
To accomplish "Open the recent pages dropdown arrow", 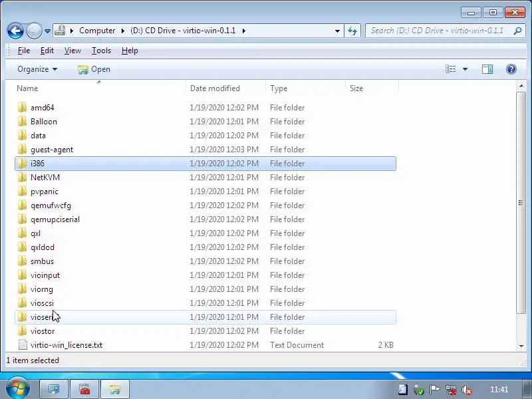I will pos(47,31).
